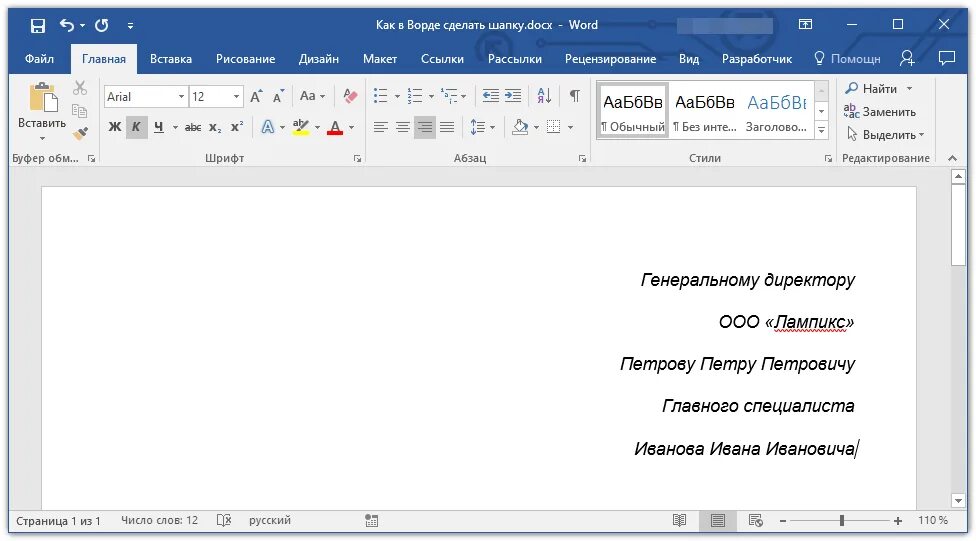This screenshot has width=976, height=541.
Task: Toggle italic with К button
Action: pyautogui.click(x=136, y=127)
